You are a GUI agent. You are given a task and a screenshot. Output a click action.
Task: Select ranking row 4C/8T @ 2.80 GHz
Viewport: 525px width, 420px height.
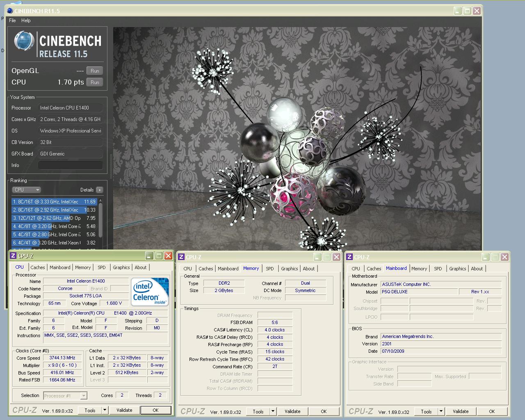(54, 235)
